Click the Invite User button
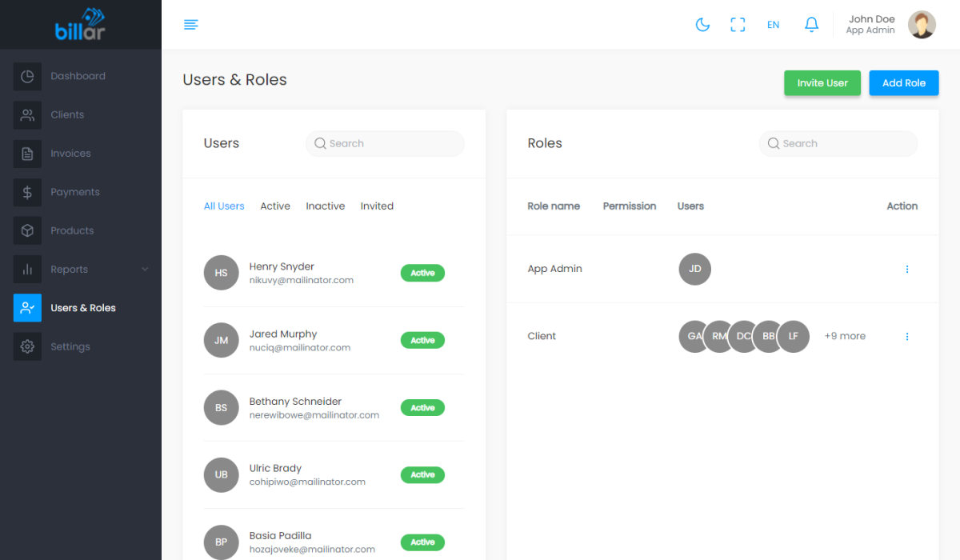The height and width of the screenshot is (560, 960). pyautogui.click(x=822, y=83)
